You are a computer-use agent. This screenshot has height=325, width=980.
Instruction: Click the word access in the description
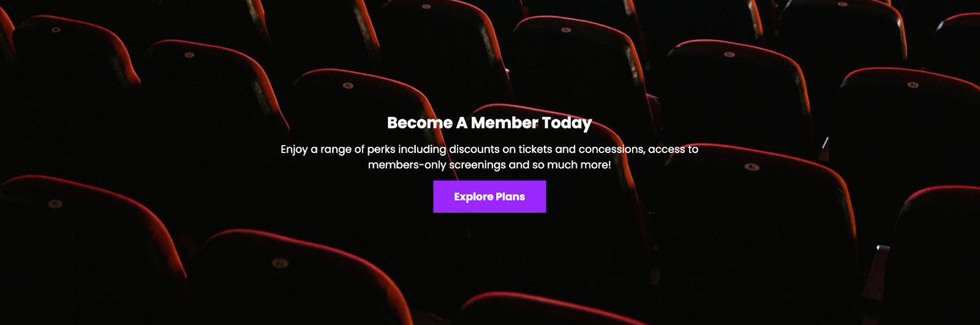[x=666, y=149]
